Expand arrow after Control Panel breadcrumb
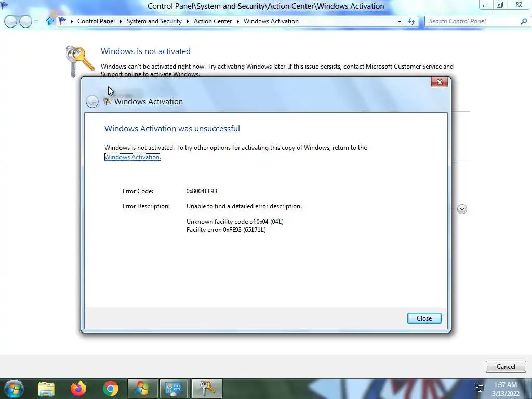Image resolution: width=532 pixels, height=399 pixels. (121, 21)
